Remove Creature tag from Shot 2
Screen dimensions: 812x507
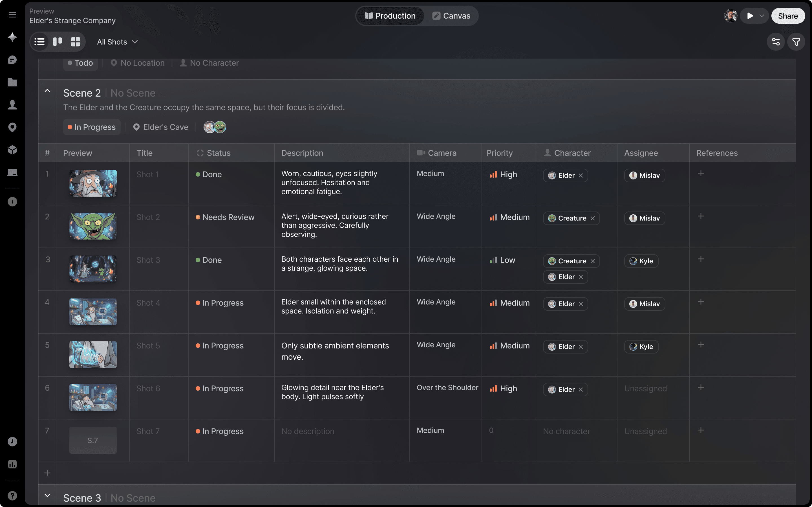tap(593, 218)
